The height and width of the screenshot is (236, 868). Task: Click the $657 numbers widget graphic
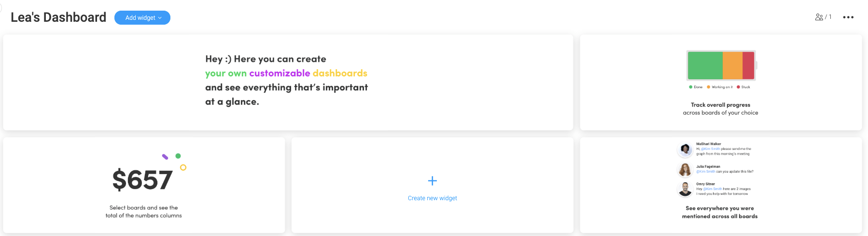coord(148,174)
